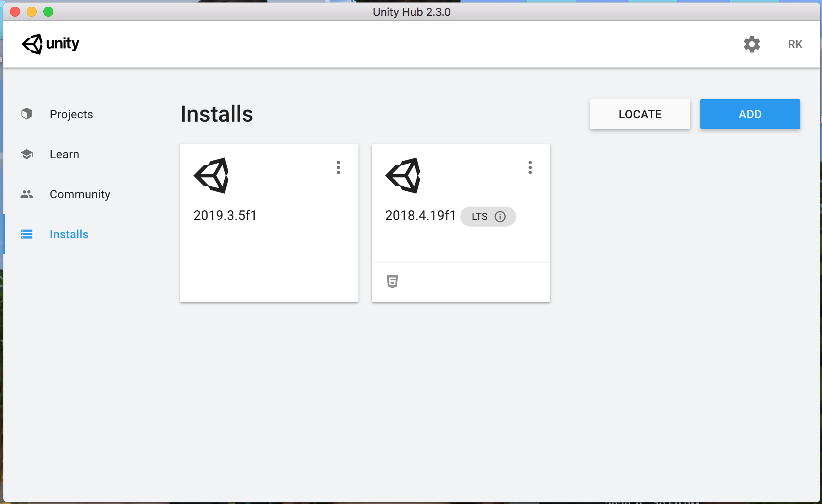Click the LTS info circle icon
Screen dimensions: 822x504
point(500,217)
